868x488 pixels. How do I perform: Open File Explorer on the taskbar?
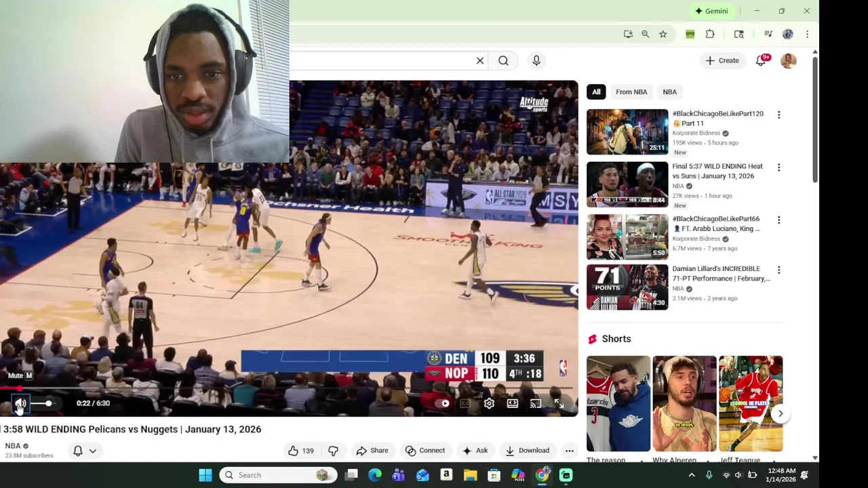(470, 475)
